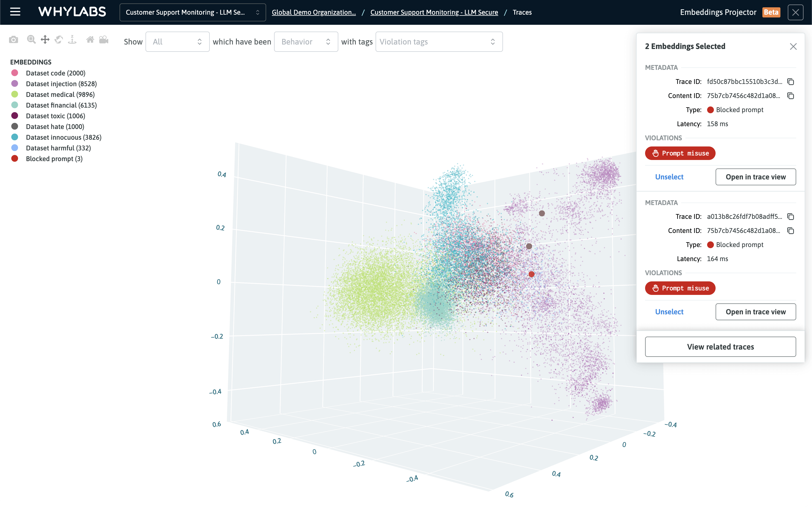Open the Violation tags dropdown

click(439, 41)
